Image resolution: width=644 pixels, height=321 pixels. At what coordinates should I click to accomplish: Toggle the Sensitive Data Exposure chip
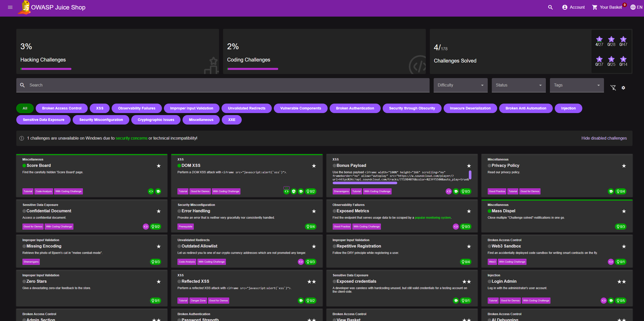[44, 120]
